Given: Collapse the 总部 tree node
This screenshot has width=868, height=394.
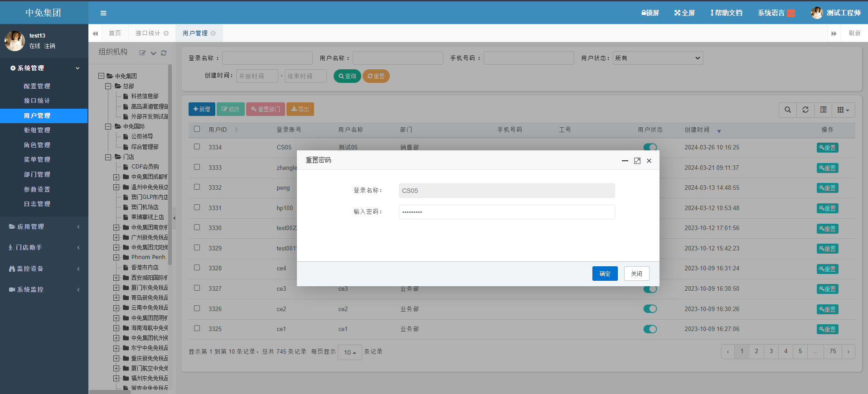Looking at the screenshot, I should [x=108, y=86].
